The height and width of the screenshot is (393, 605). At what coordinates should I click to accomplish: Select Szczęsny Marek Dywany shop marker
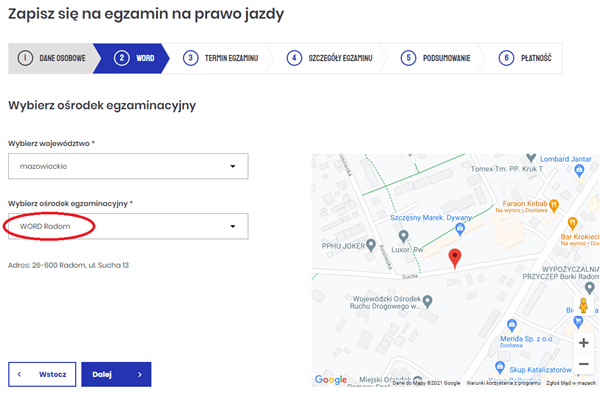[x=460, y=229]
